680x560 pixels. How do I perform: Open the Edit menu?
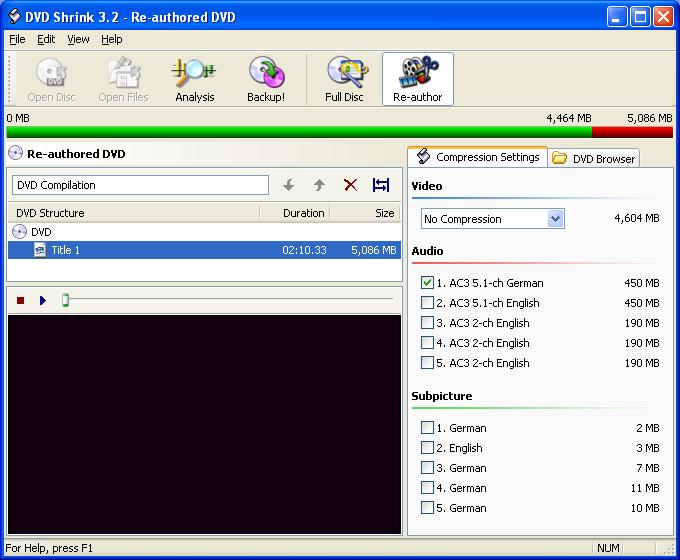point(46,39)
